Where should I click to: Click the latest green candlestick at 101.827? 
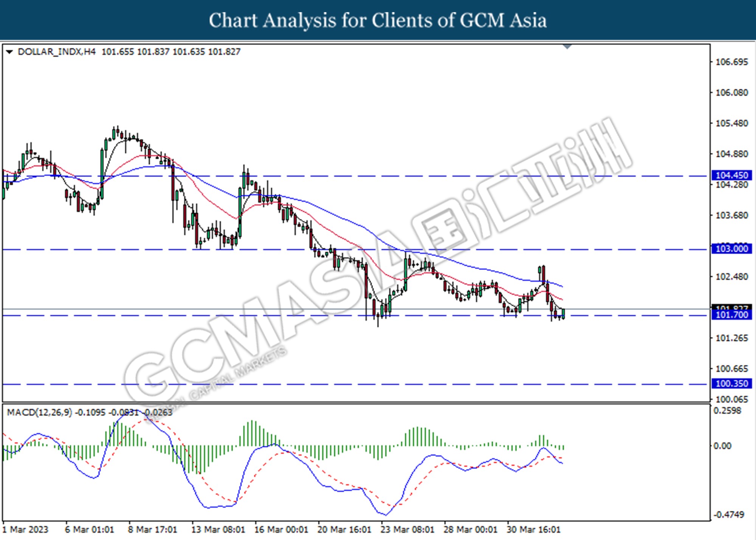click(563, 313)
